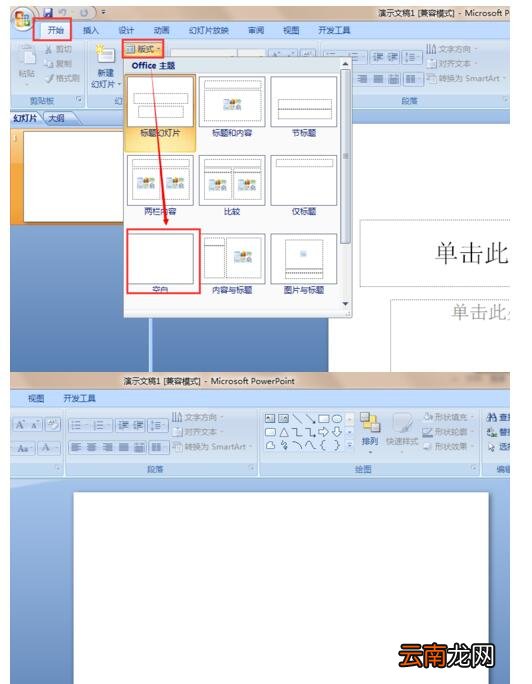This screenshot has width=532, height=684.
Task: Expand the shapes gallery more arrow
Action: pos(350,445)
